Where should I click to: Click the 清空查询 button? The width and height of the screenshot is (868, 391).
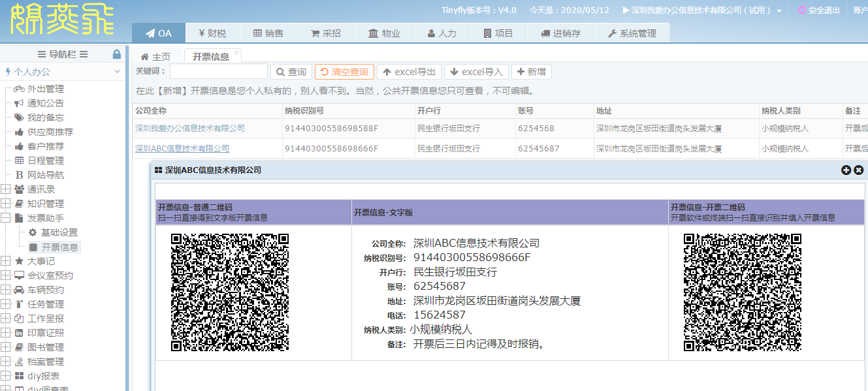tap(344, 72)
